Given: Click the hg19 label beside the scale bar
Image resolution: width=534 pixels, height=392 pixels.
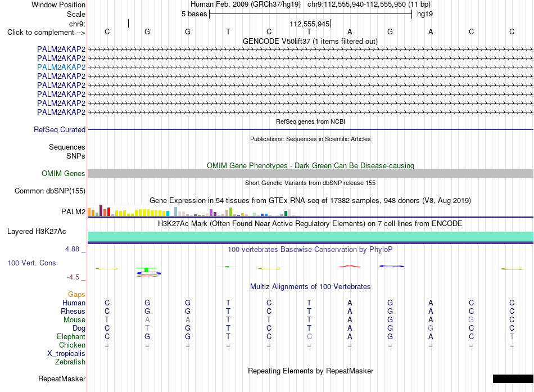Looking at the screenshot, I should pos(425,14).
